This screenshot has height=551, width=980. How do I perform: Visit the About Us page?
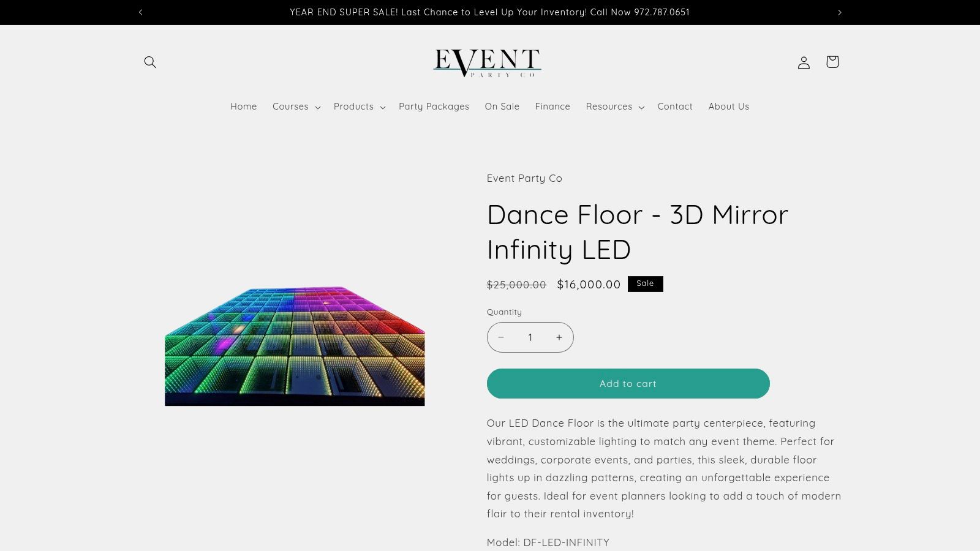point(728,107)
